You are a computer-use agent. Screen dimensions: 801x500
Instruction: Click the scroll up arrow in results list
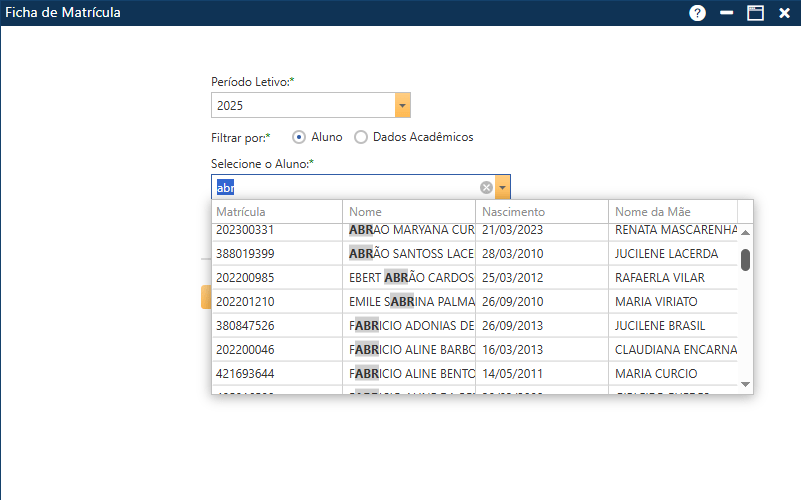coord(745,233)
